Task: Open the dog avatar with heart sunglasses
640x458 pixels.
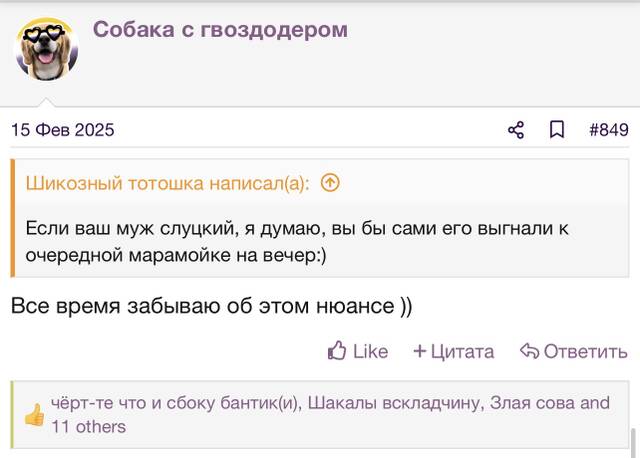Action: [x=47, y=49]
